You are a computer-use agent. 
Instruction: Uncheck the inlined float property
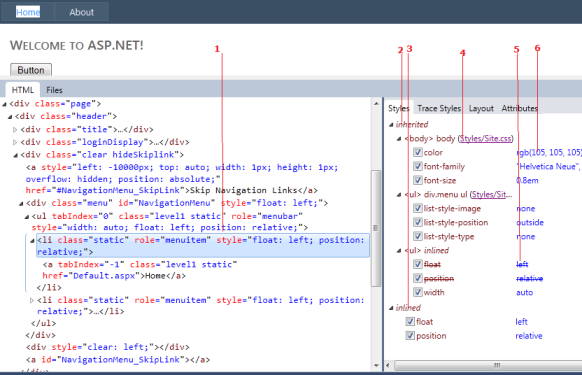pyautogui.click(x=410, y=322)
